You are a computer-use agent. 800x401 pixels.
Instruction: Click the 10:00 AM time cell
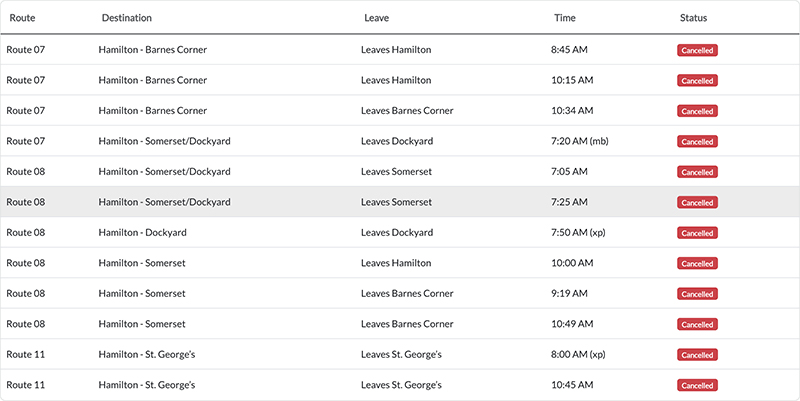pos(572,263)
